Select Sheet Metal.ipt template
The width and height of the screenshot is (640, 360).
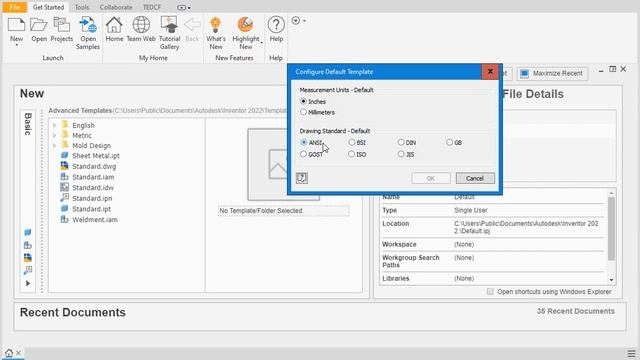coord(96,156)
